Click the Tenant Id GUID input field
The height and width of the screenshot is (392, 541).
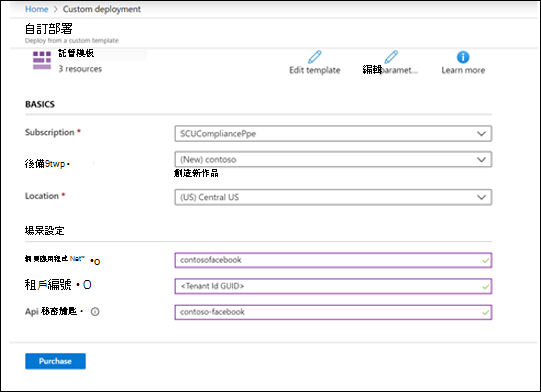coord(333,286)
